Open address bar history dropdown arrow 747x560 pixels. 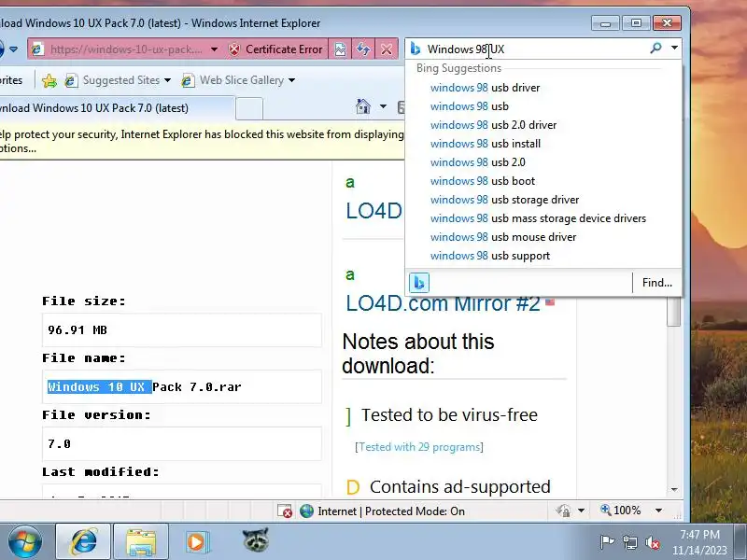[x=215, y=49]
